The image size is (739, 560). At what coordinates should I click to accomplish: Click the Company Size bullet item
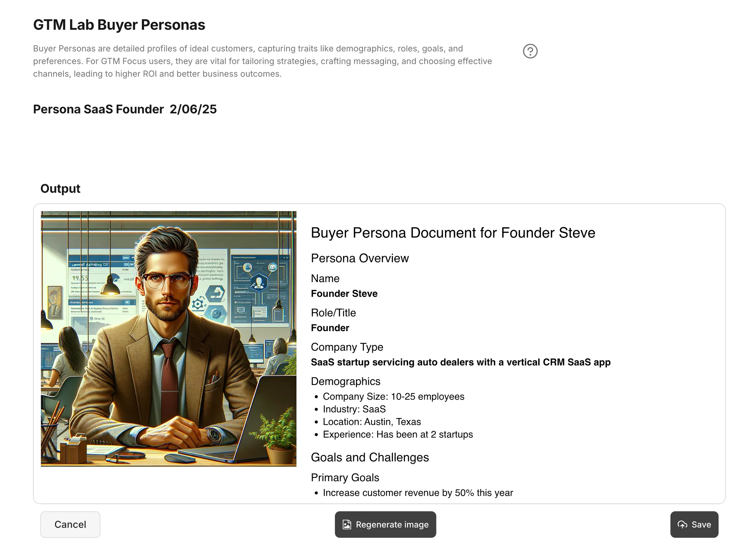tap(393, 396)
